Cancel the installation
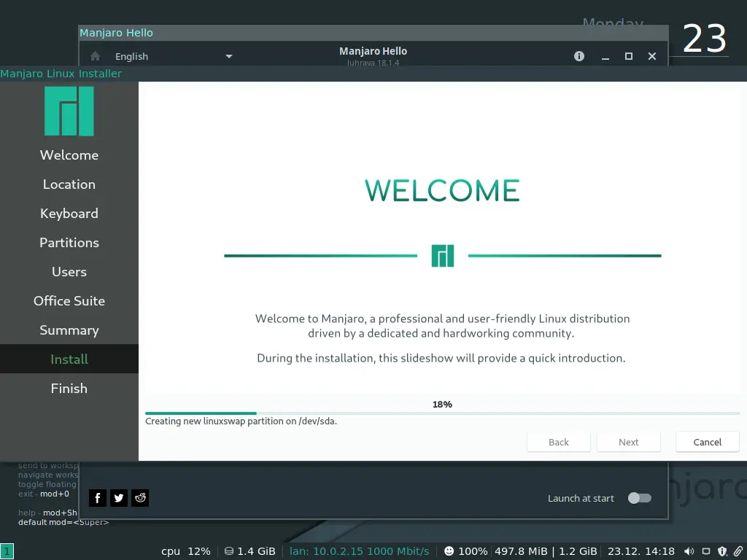The height and width of the screenshot is (560, 747). point(708,442)
